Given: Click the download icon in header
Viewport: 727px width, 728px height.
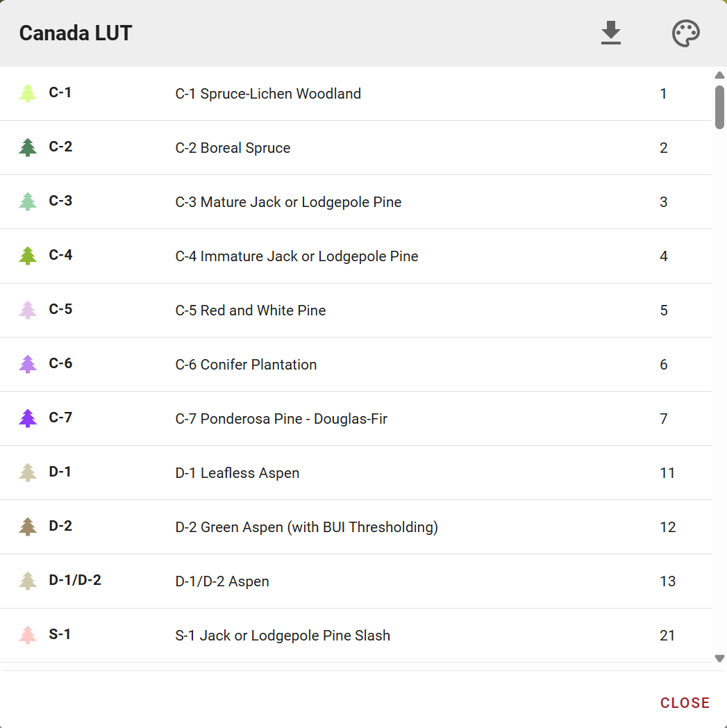Looking at the screenshot, I should click(x=610, y=33).
